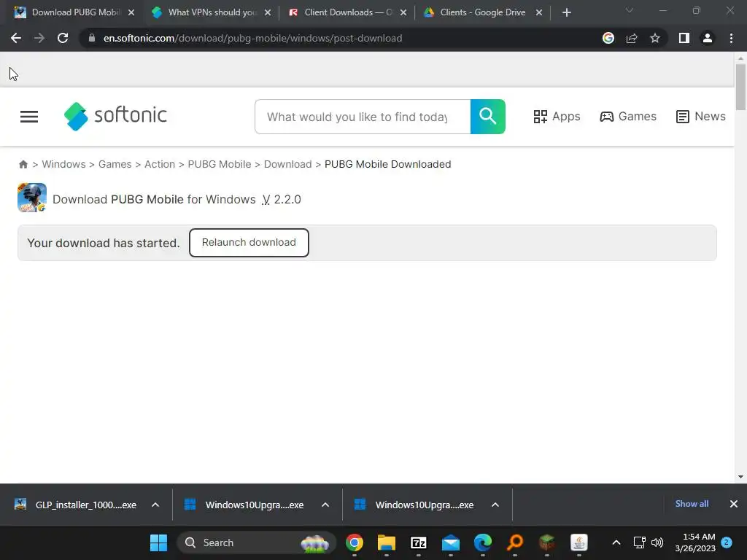Expand options for GLP_installer download

155,505
